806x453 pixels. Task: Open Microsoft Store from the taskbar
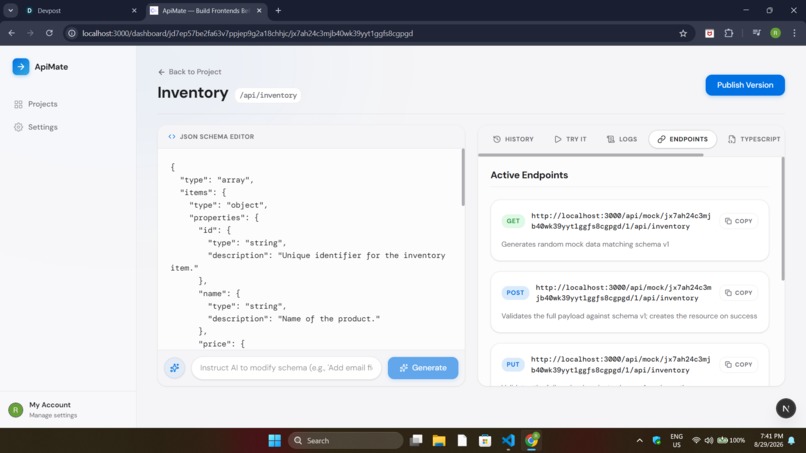(485, 441)
